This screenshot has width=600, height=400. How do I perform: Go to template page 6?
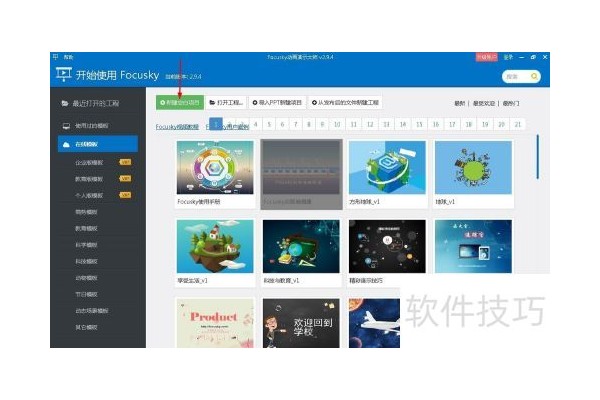click(282, 124)
